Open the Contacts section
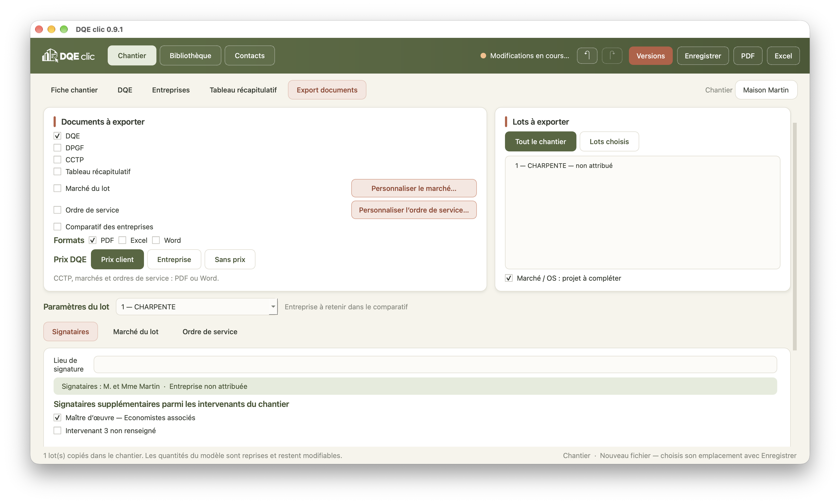Viewport: 840px width, 504px height. click(250, 56)
